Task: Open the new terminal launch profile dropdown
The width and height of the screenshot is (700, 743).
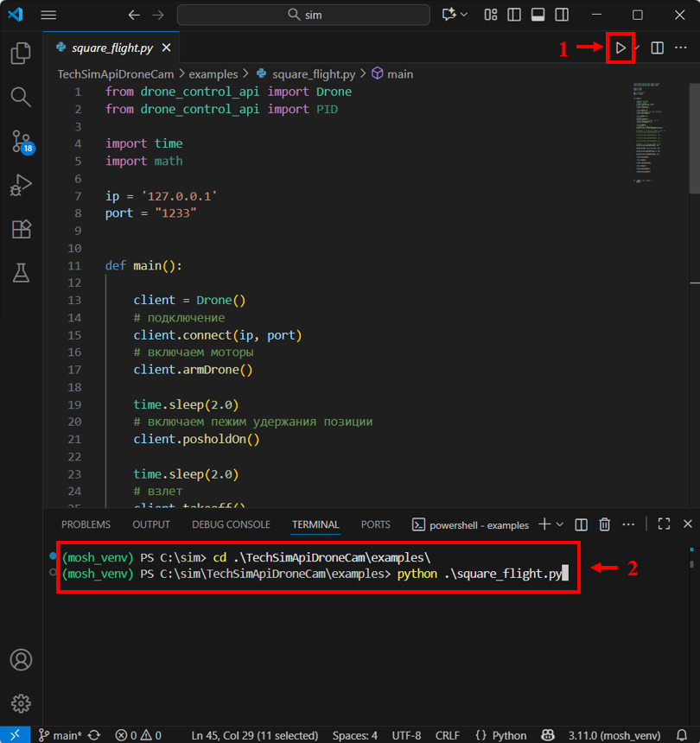Action: 560,524
